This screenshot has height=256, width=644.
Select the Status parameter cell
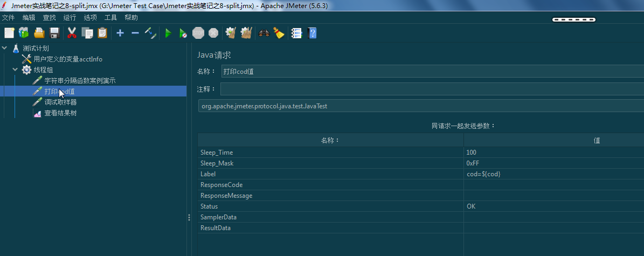click(331, 206)
